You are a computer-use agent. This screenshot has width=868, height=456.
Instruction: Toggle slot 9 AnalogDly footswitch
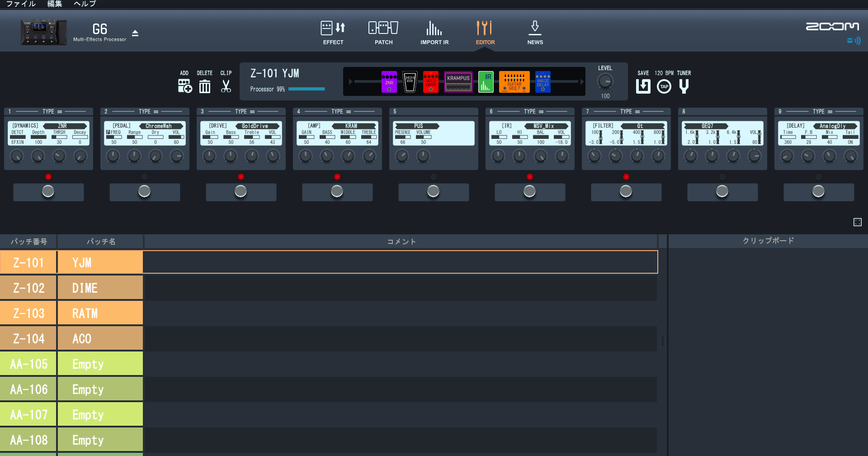click(819, 192)
